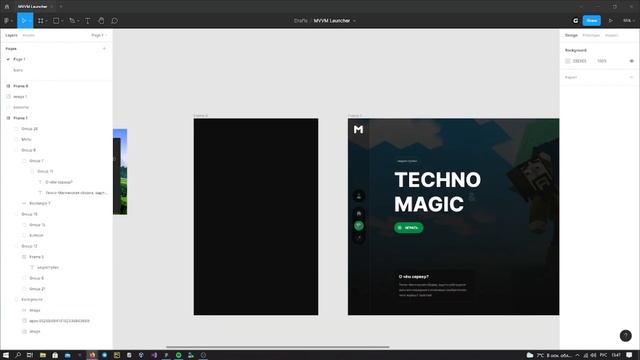Click the blue Share button
Image resolution: width=640 pixels, height=360 pixels.
coord(591,20)
